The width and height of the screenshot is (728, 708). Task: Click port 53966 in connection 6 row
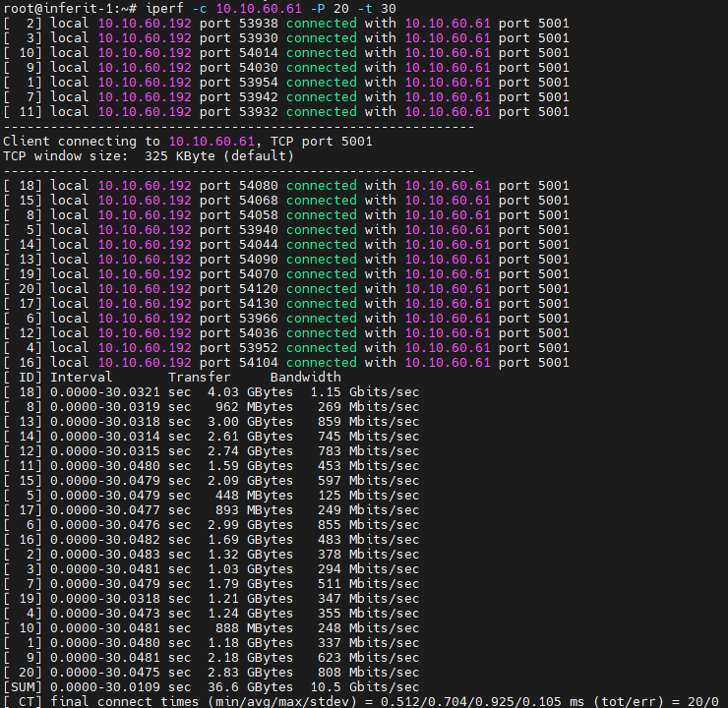(259, 319)
